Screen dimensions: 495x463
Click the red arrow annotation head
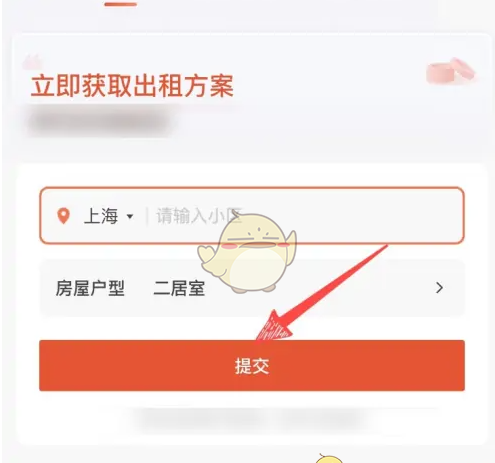pyautogui.click(x=275, y=326)
